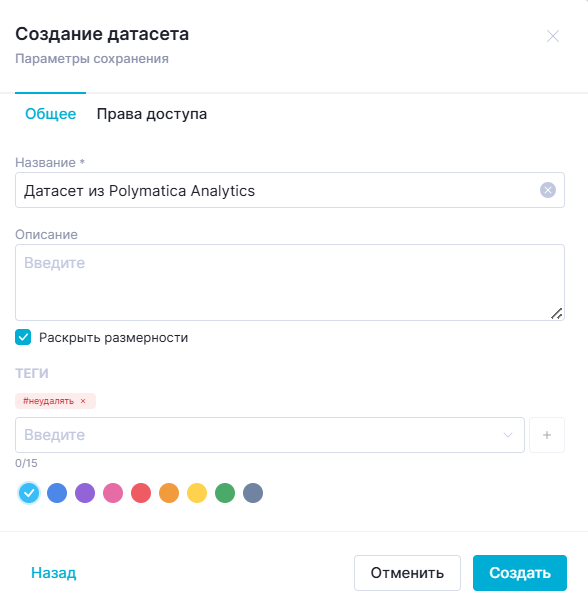Screen dimensions: 588x611
Task: Expand the tags dropdown chevron
Action: click(507, 435)
